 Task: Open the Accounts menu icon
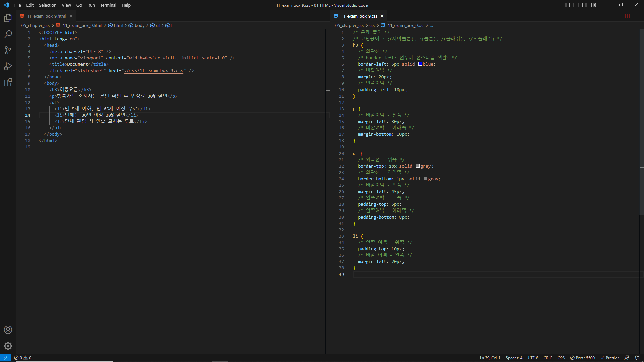8,330
